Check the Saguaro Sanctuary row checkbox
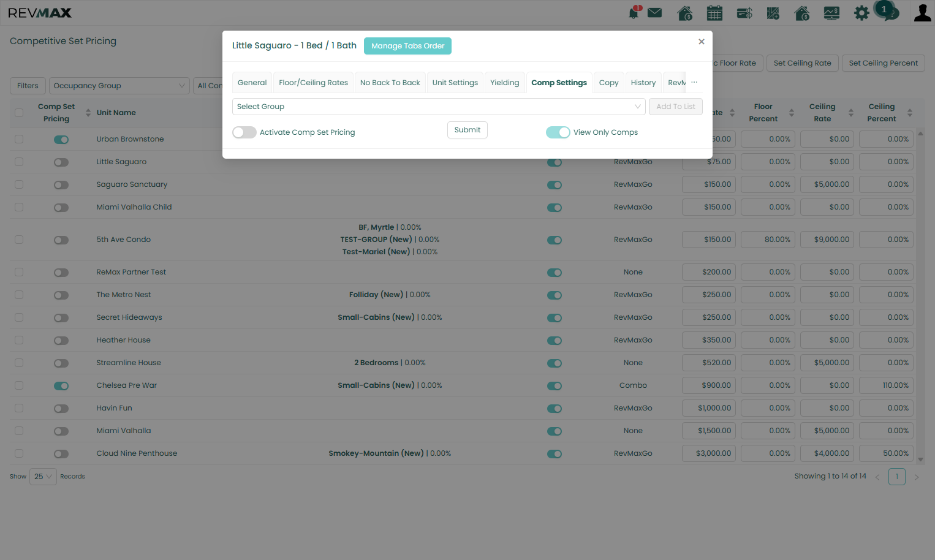 click(x=19, y=184)
